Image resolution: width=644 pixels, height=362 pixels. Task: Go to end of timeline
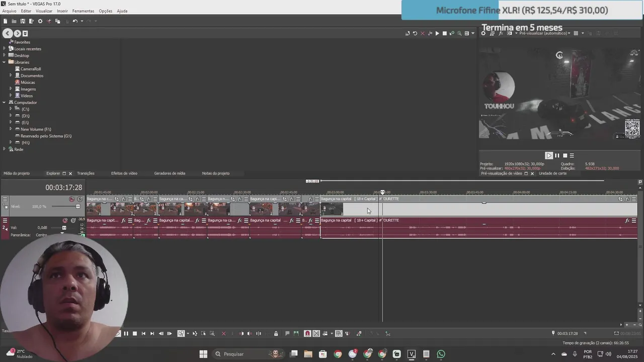tap(152, 333)
